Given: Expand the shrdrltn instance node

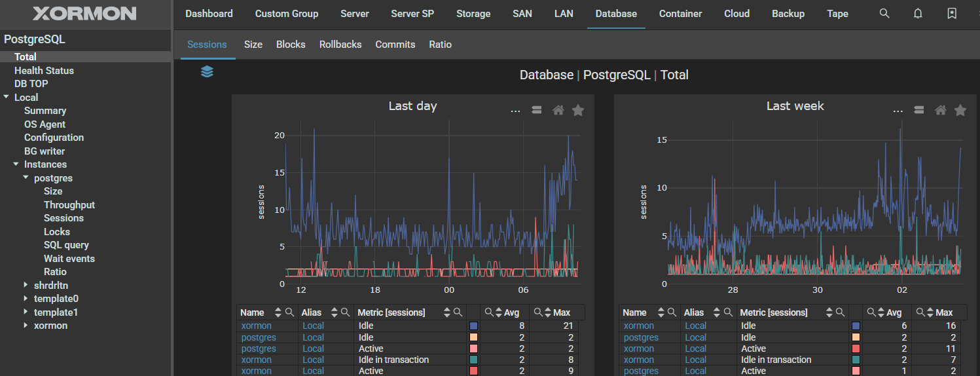Looking at the screenshot, I should click(26, 285).
